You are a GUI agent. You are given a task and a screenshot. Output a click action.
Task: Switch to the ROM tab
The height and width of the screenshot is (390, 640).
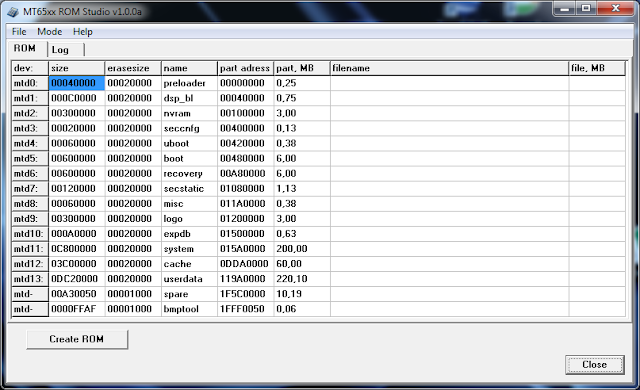[x=25, y=49]
